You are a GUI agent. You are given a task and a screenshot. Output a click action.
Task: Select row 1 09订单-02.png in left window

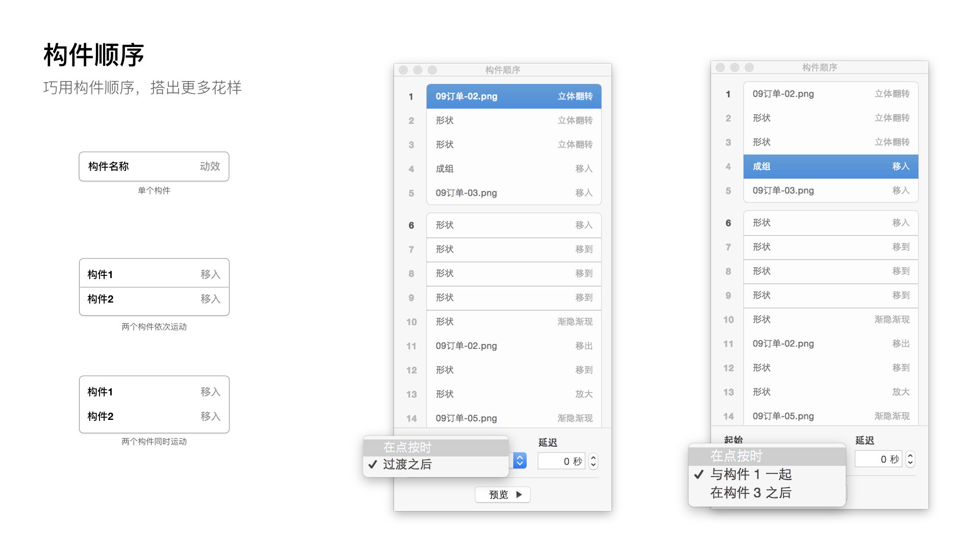(513, 96)
